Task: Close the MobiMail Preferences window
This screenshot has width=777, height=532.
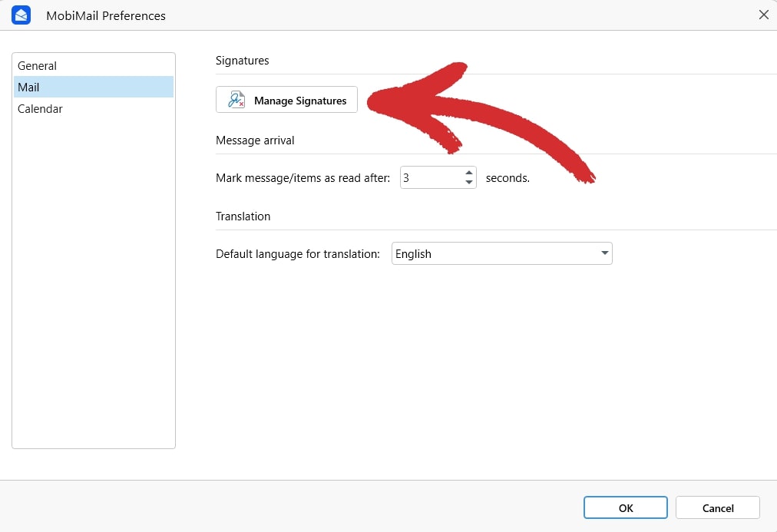Action: (763, 15)
